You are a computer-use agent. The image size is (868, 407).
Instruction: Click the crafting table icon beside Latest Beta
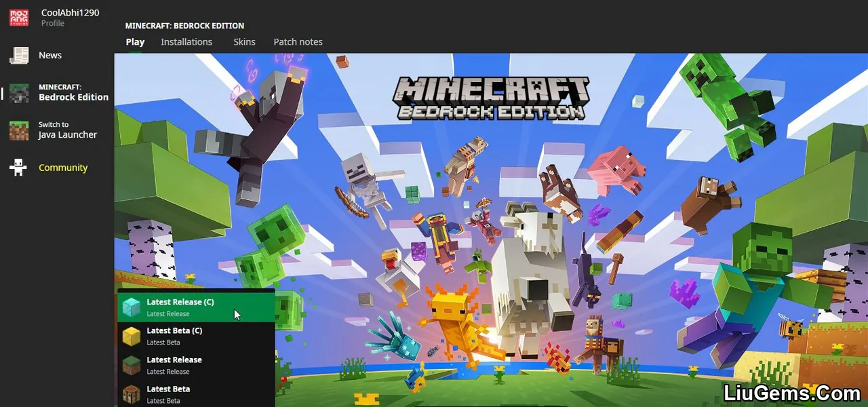(131, 394)
